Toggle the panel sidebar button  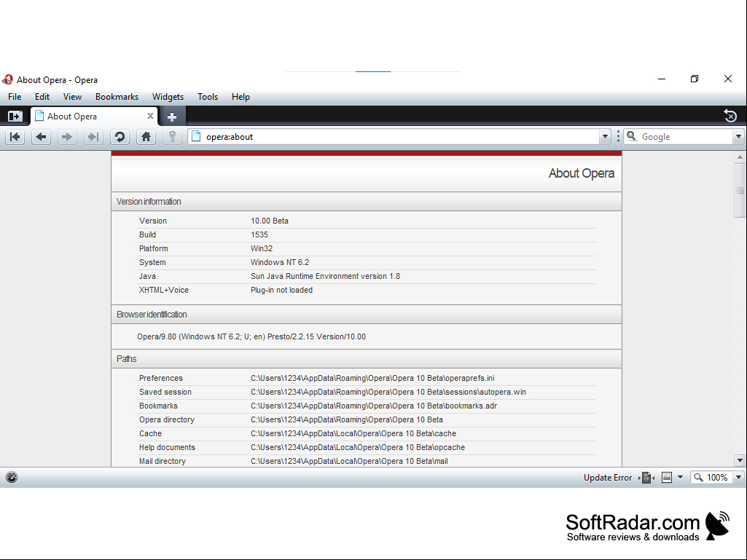point(15,117)
